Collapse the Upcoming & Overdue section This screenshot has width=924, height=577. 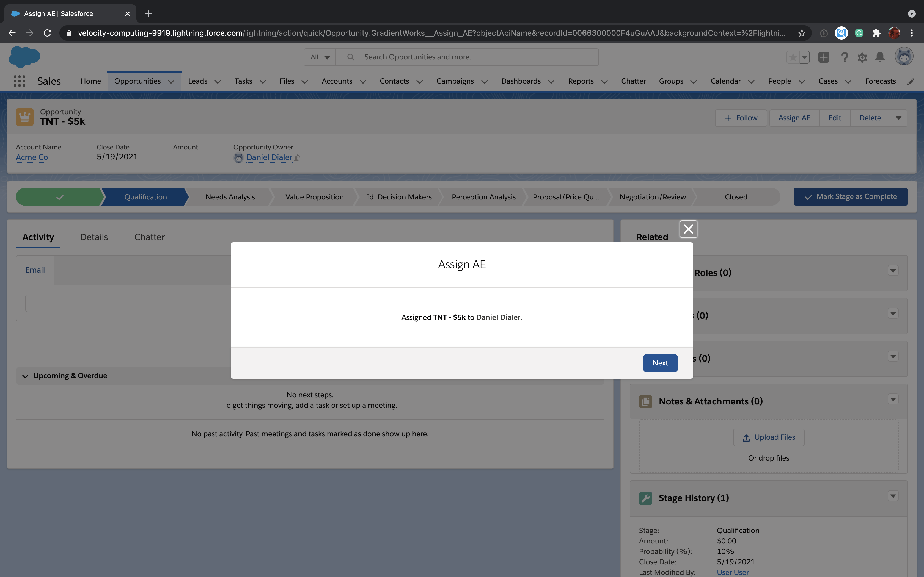click(25, 376)
